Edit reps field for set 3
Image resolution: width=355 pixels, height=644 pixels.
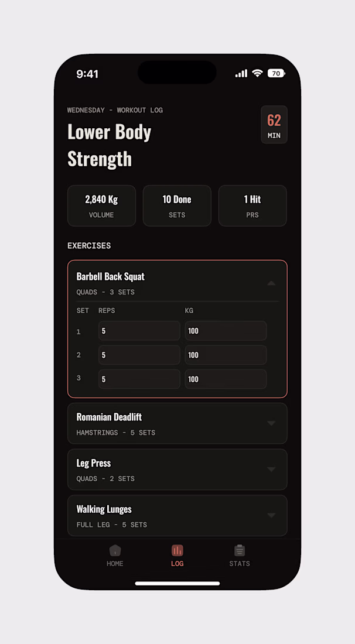click(139, 379)
